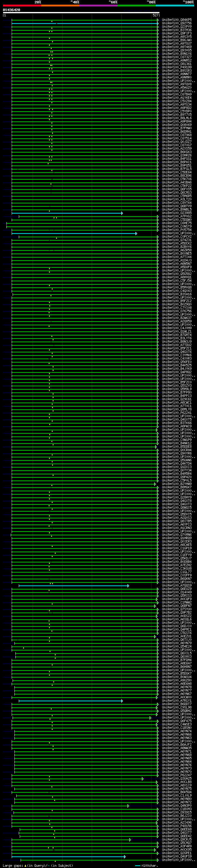Select the UniRef100_C5XZ84 label
Image resolution: width=197 pixels, height=868 pixels.
[177, 101]
